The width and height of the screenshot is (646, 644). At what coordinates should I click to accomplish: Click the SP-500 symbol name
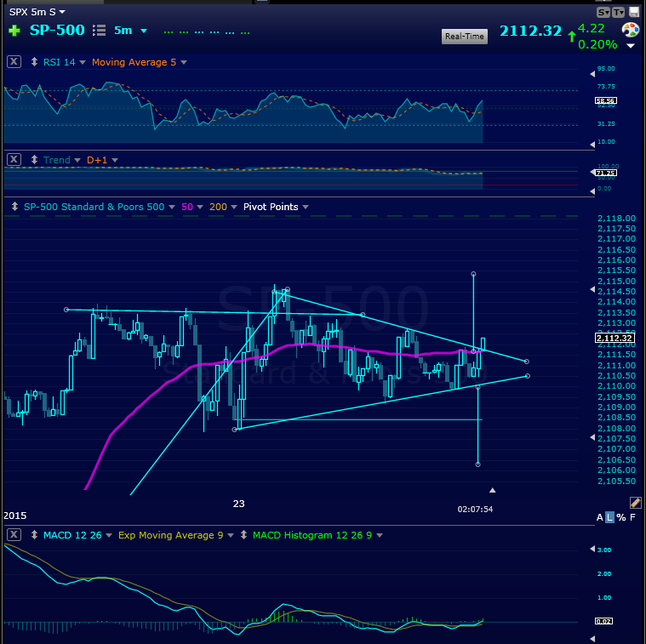(x=57, y=30)
